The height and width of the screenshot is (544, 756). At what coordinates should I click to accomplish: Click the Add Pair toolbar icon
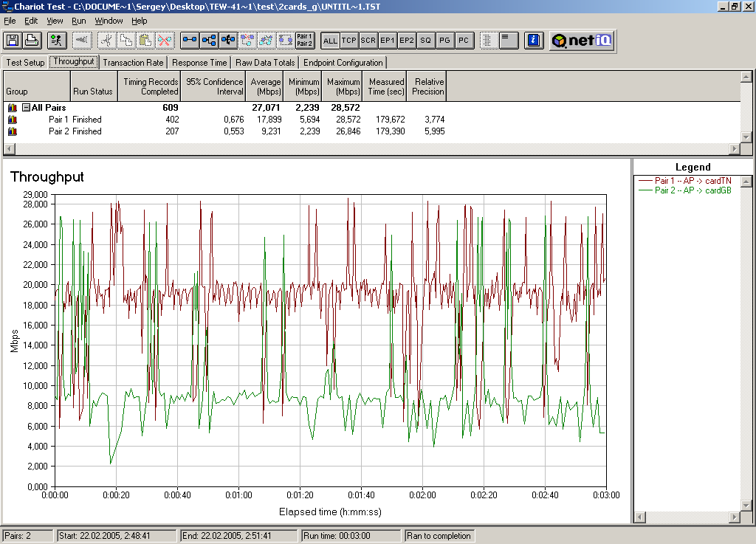tap(190, 40)
